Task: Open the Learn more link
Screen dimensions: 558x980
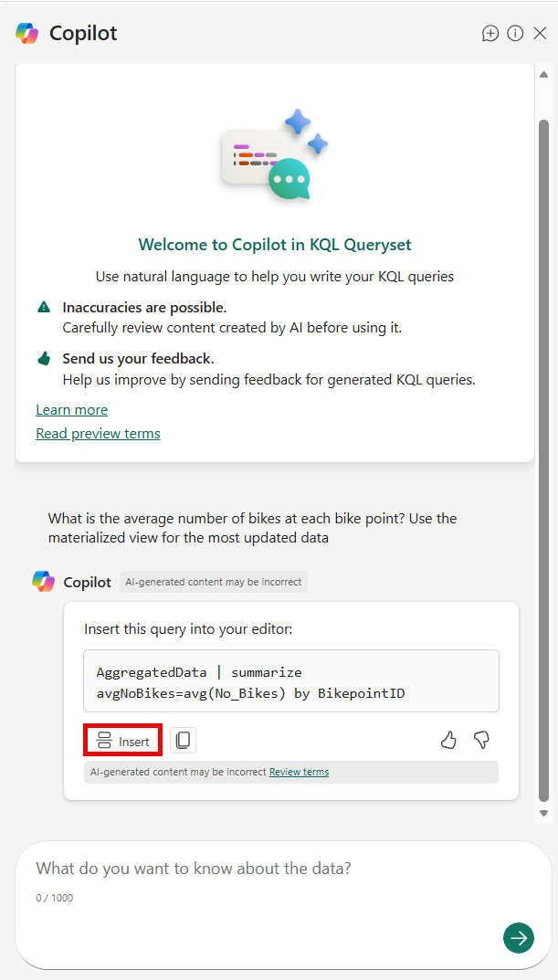Action: pos(72,410)
